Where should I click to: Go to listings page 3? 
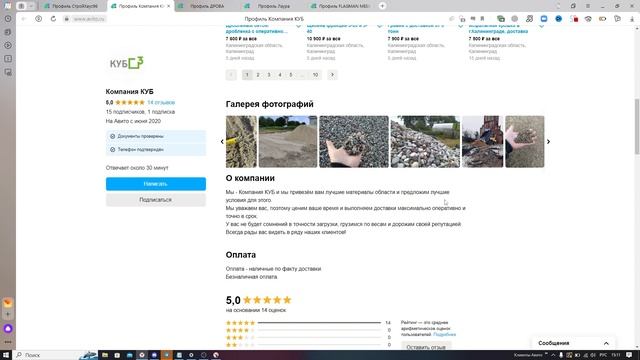[269, 75]
